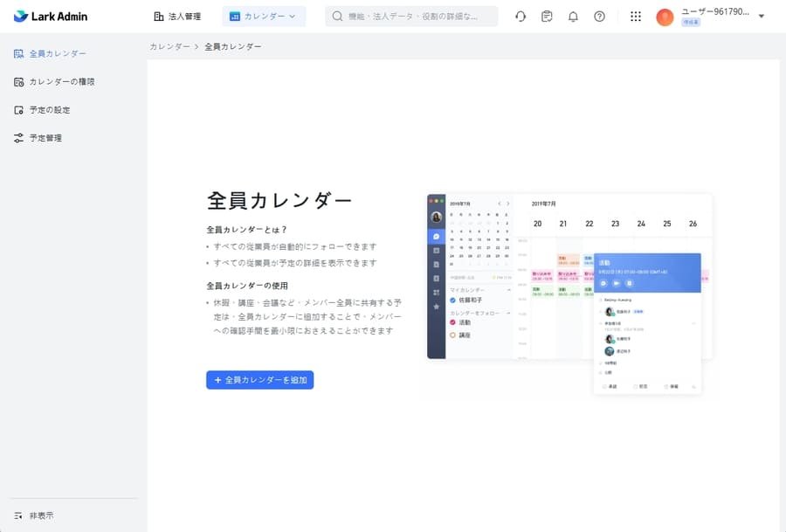Screen dimensions: 786x532
Task: Select カレンダー in the breadcrumb
Action: 169,46
